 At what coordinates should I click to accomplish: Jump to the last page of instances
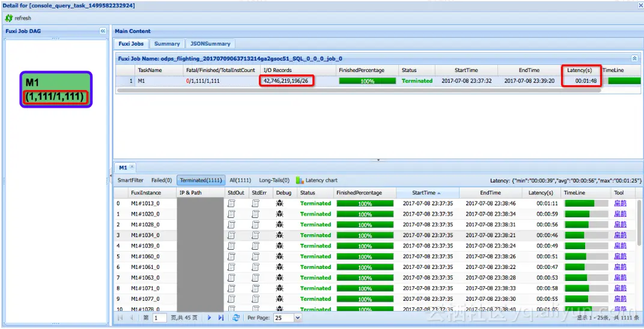tap(221, 318)
